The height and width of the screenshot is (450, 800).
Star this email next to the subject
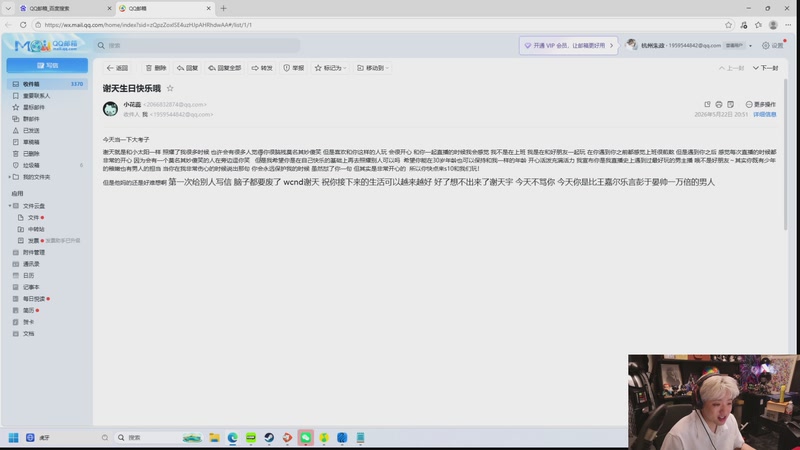coord(170,88)
